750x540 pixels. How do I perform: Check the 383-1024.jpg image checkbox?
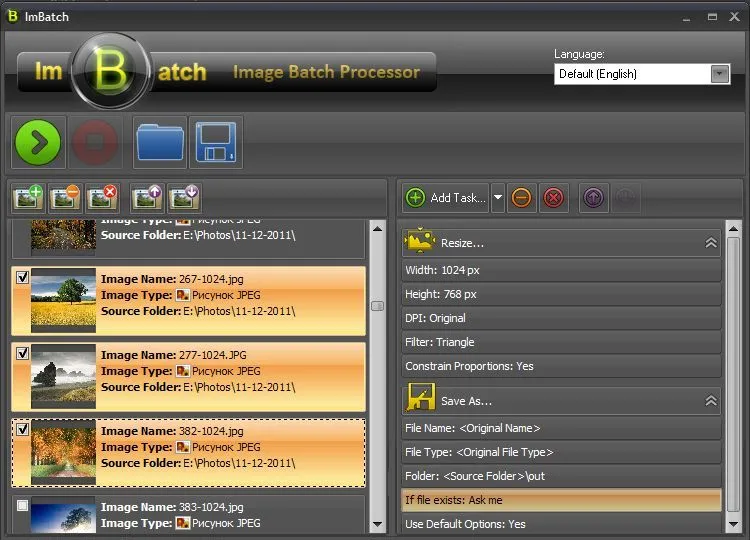click(x=23, y=506)
